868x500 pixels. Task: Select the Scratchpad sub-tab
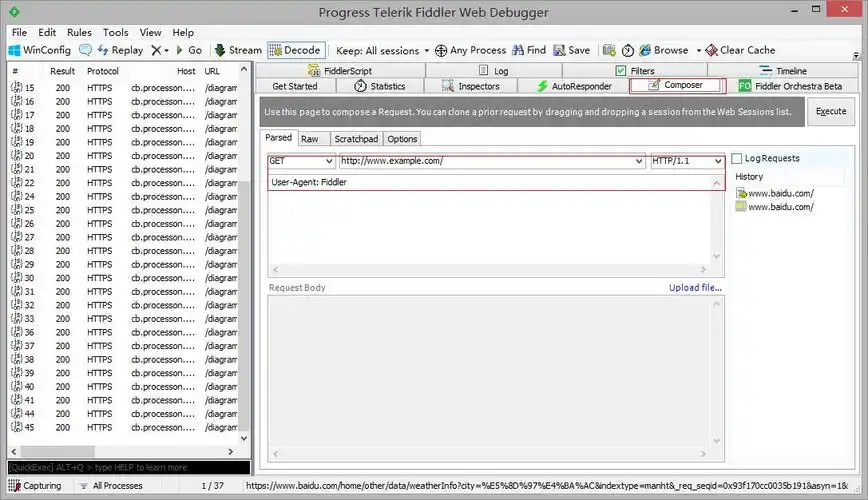(x=356, y=139)
